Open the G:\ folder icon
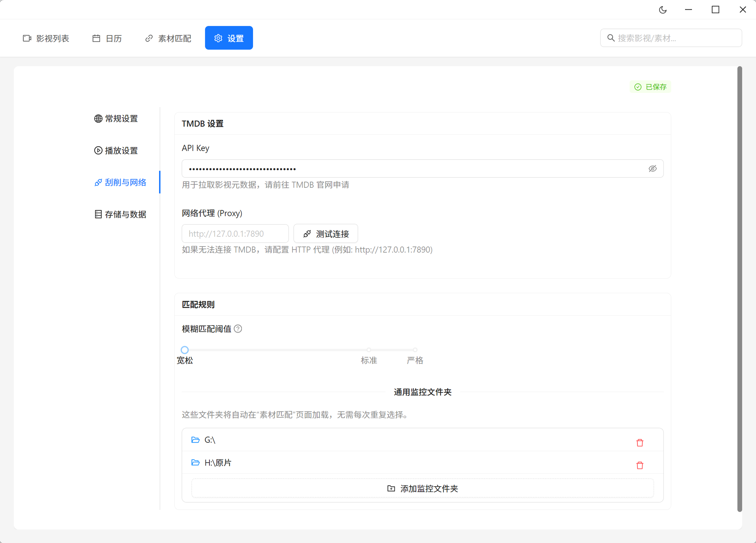This screenshot has width=756, height=543. point(195,440)
